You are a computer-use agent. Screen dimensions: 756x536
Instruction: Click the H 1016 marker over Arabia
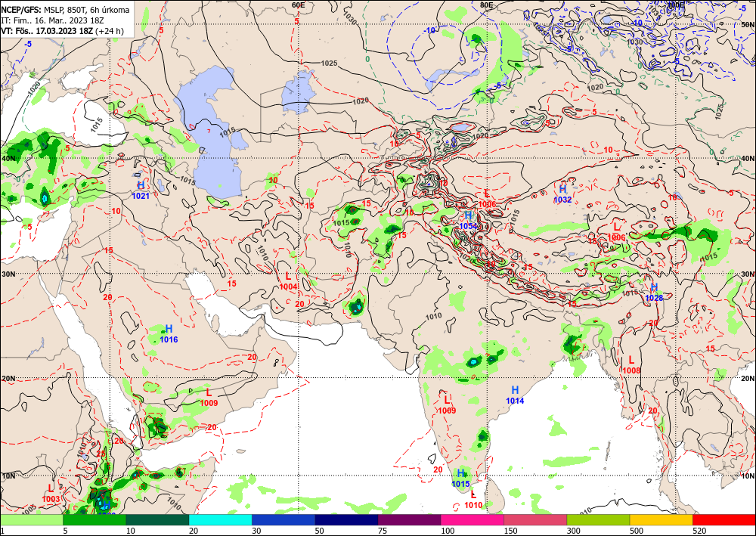coord(169,333)
